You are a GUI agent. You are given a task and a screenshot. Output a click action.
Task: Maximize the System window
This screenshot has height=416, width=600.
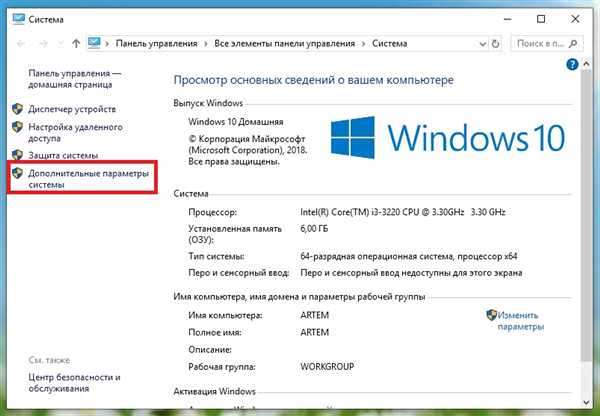pyautogui.click(x=541, y=19)
